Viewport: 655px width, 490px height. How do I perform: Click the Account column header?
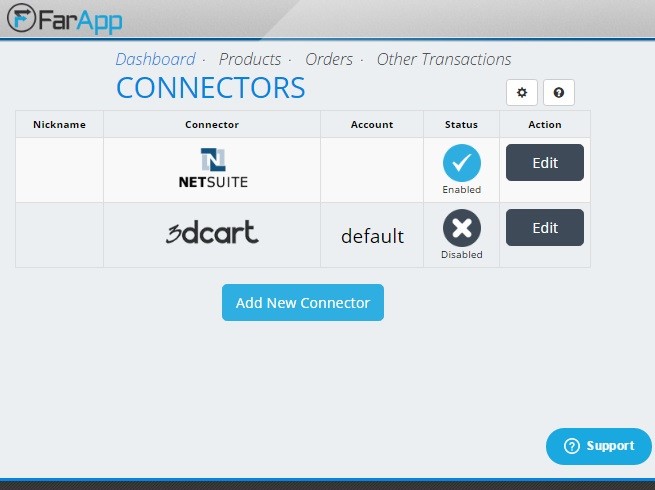(x=372, y=124)
